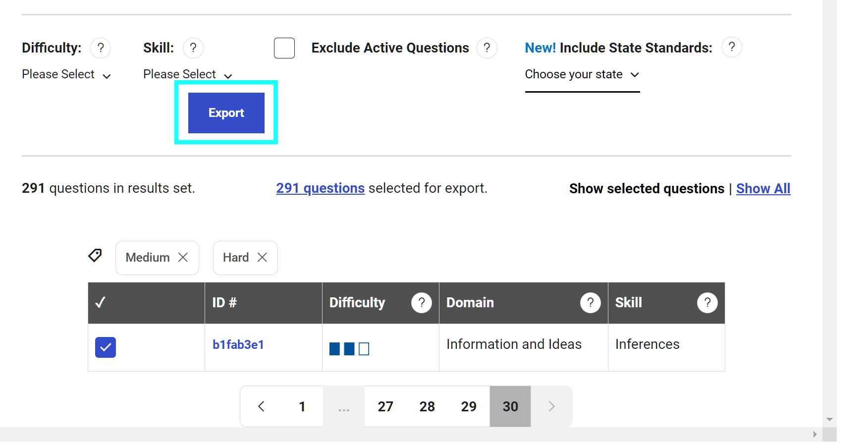Open the Difficulty Please Select dropdown
868x448 pixels.
coord(66,74)
